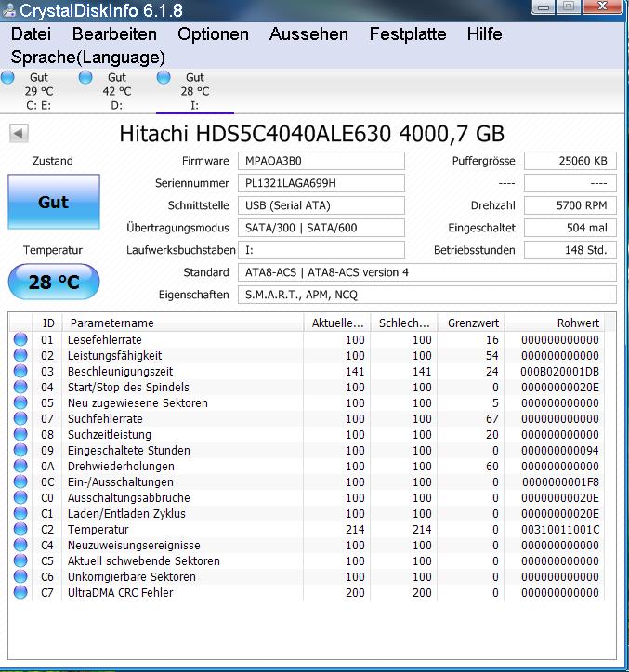Click the Eingeschaltet value 504 mal
The image size is (629, 672).
[x=570, y=228]
